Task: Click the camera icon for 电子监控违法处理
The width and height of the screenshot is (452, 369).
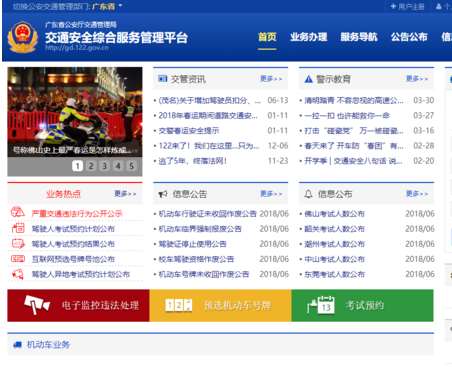Action: pos(37,305)
